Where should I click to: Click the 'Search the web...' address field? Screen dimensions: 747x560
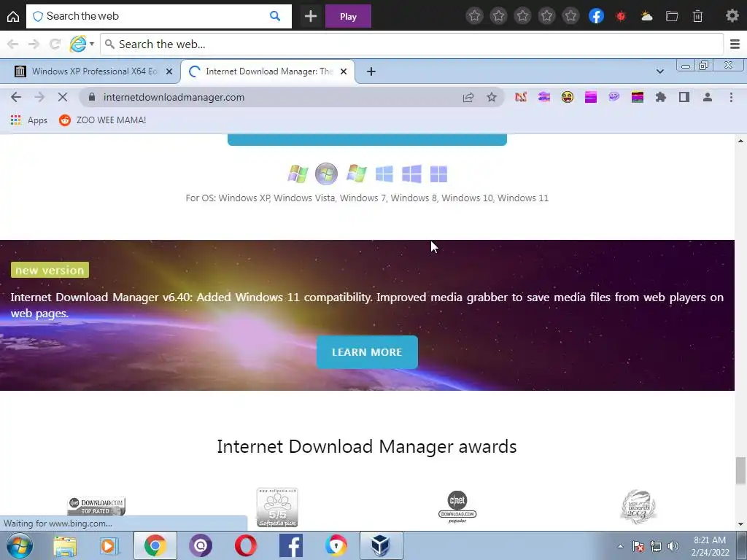[411, 44]
